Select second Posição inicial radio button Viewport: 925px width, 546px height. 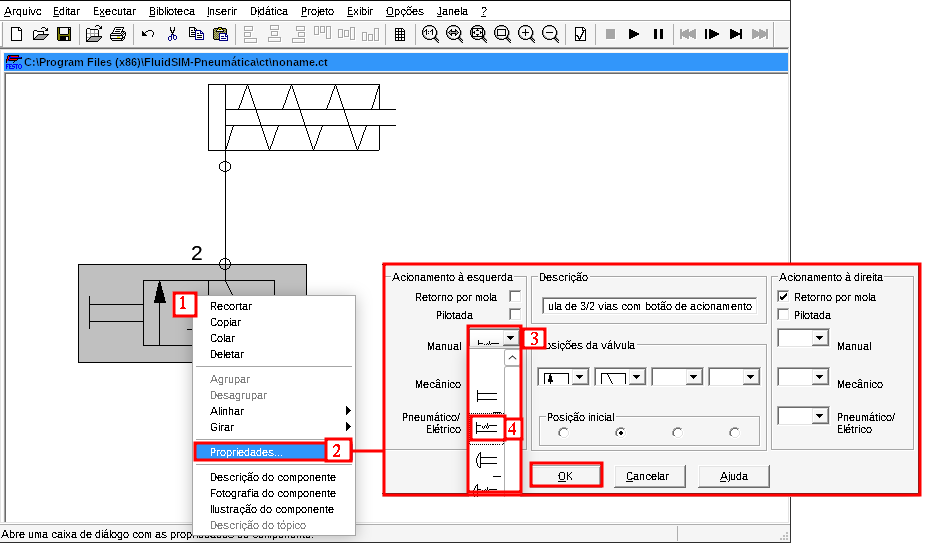click(620, 433)
